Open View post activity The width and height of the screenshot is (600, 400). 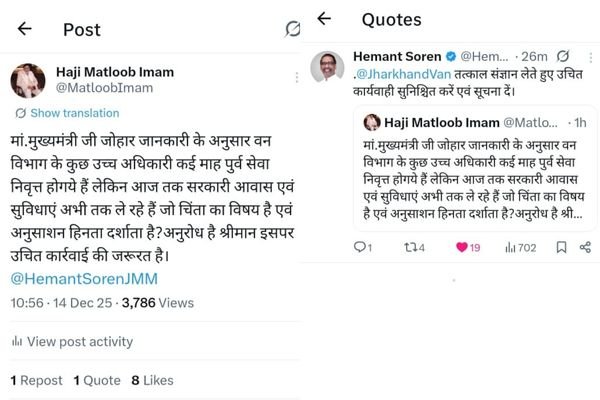tap(80, 342)
